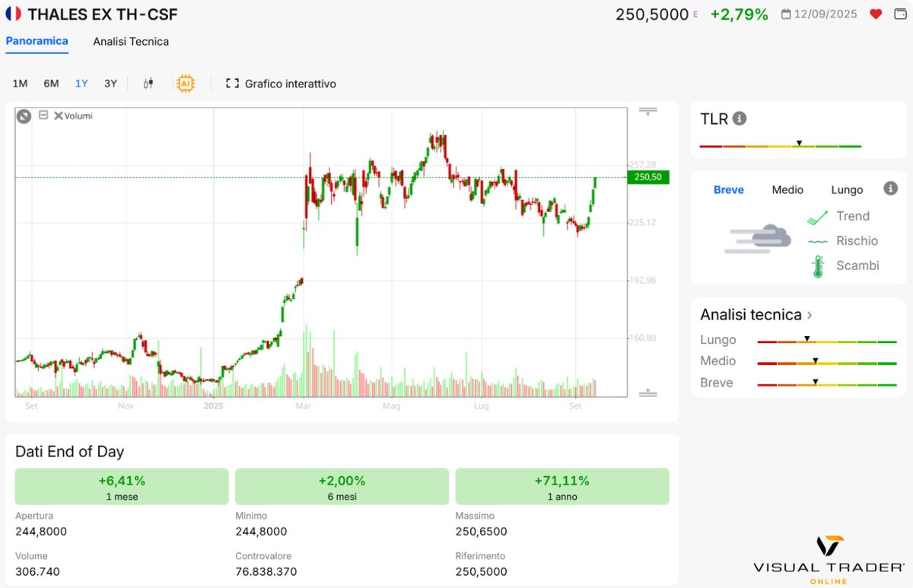
Task: Click the Mar label on time axis
Action: [304, 407]
